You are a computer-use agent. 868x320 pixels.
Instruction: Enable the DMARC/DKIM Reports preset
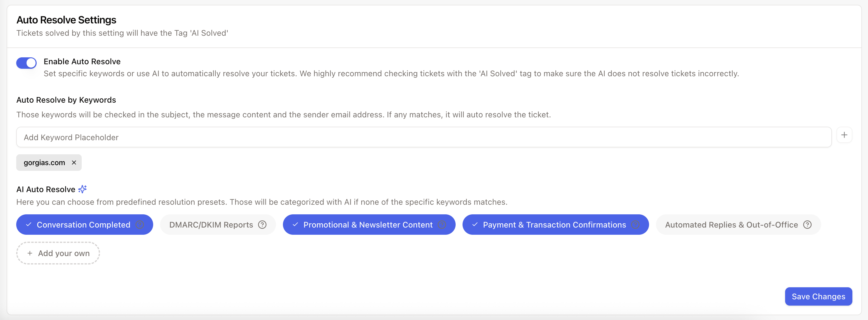coord(211,225)
